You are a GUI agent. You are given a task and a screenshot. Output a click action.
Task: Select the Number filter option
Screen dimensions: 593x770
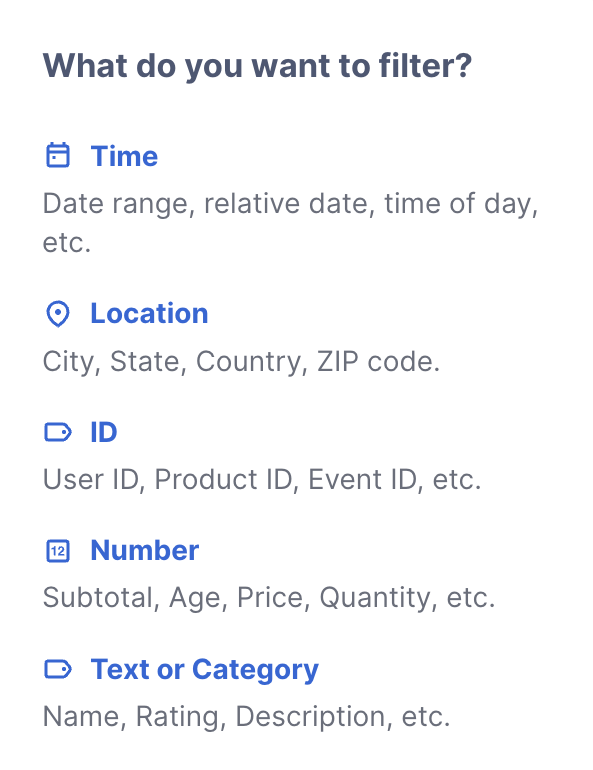coord(145,550)
